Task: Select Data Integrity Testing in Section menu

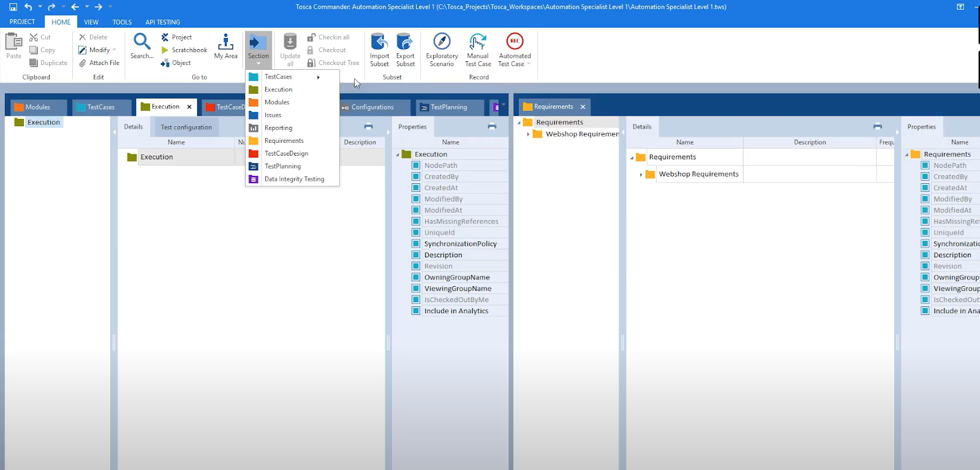Action: [292, 180]
